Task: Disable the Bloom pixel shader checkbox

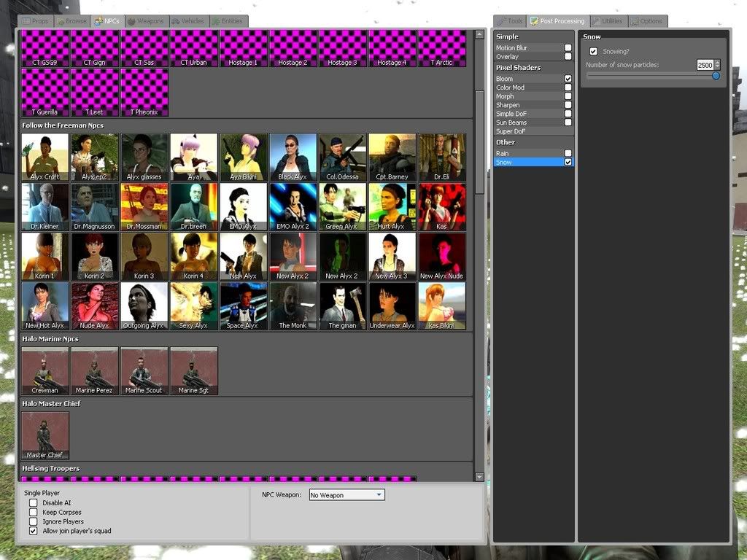Action: (568, 79)
